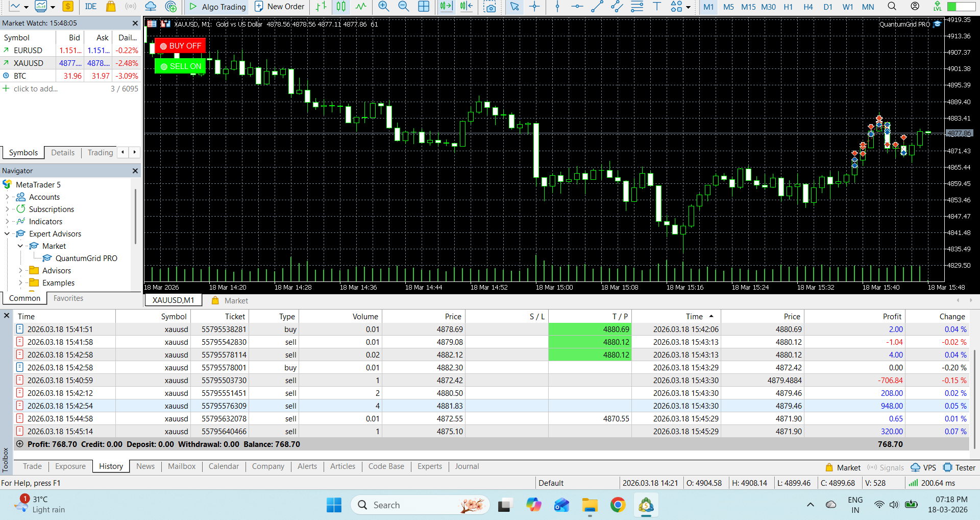
Task: Take a chart screenshot with camera icon
Action: (x=490, y=7)
